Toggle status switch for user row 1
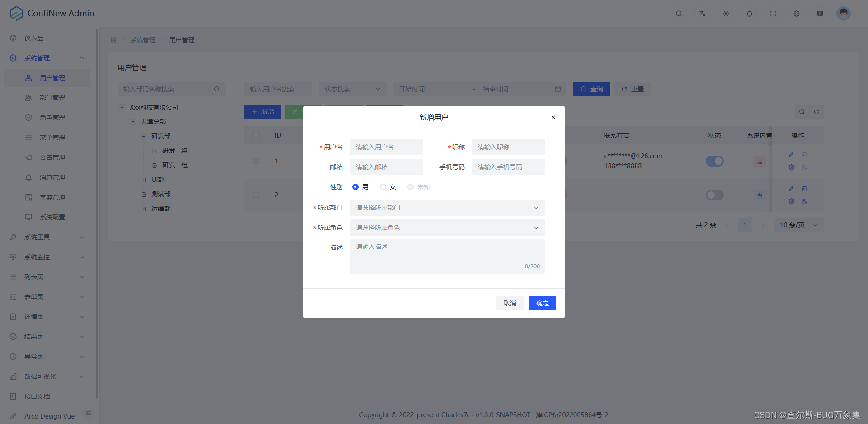The image size is (868, 424). [715, 161]
